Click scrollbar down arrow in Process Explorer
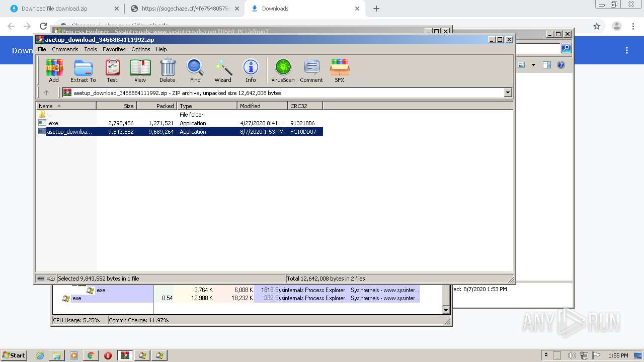Image resolution: width=644 pixels, height=362 pixels. pos(446,310)
